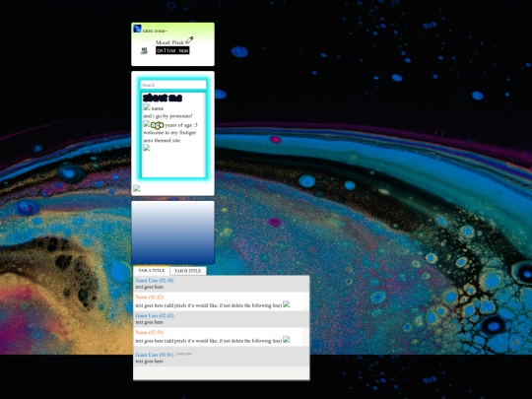Switch to the TAB B TITLE tab
Viewport: 532px width, 399px height.
[x=187, y=271]
